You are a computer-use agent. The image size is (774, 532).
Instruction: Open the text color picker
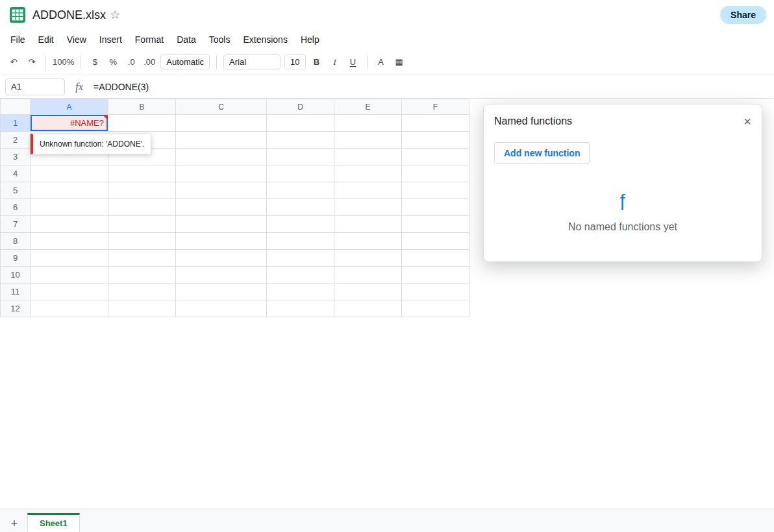click(381, 62)
